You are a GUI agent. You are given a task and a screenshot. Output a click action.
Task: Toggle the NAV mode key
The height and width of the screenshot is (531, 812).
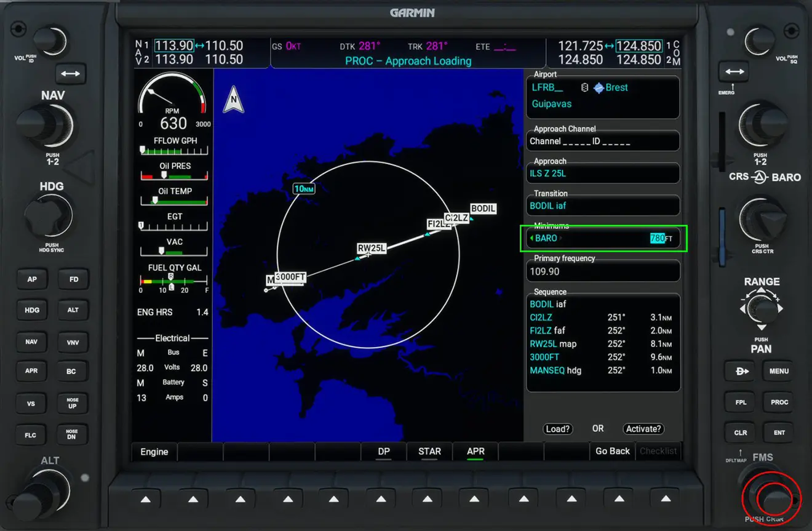click(x=31, y=342)
